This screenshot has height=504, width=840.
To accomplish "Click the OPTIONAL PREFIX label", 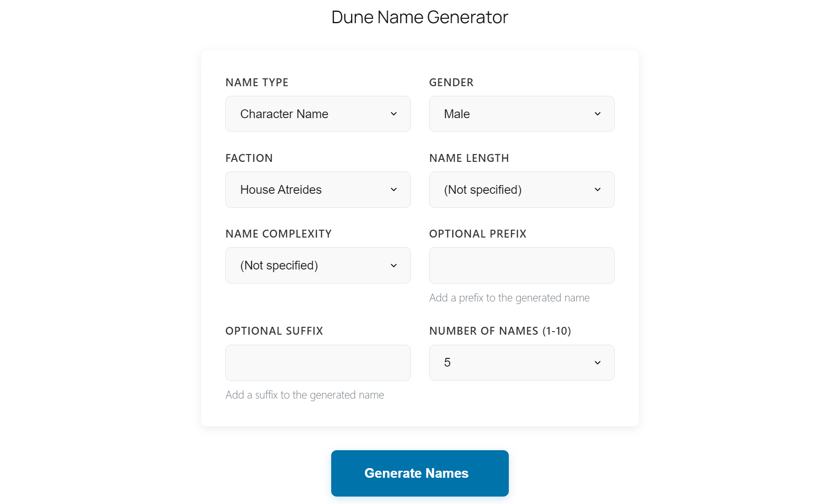I will click(x=478, y=234).
